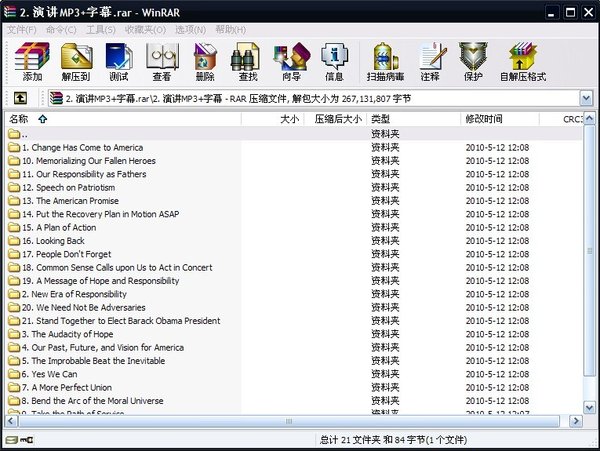The height and width of the screenshot is (451, 600).
Task: Select '5. The Improbable Beat the Inevitable'
Action: point(93,361)
